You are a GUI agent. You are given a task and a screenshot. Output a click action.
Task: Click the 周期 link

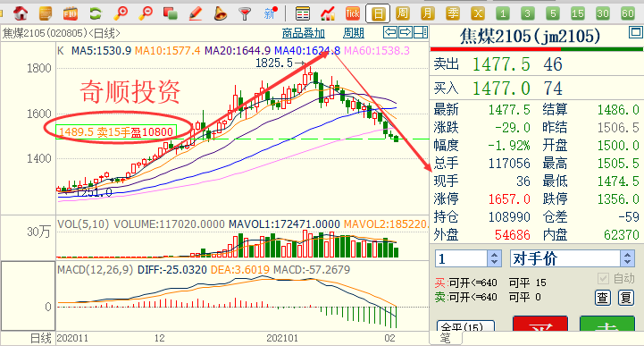(353, 33)
